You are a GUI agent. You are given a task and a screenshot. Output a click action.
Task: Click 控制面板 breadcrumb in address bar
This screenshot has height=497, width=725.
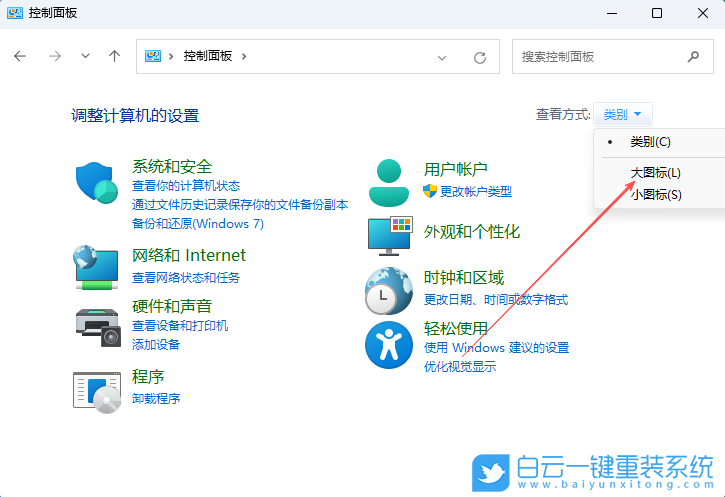tap(208, 56)
